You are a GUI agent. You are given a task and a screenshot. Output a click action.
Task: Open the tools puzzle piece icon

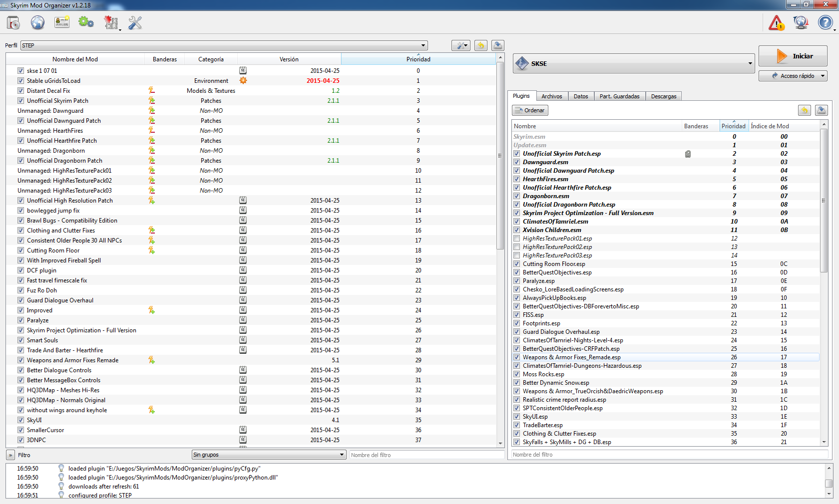(111, 23)
